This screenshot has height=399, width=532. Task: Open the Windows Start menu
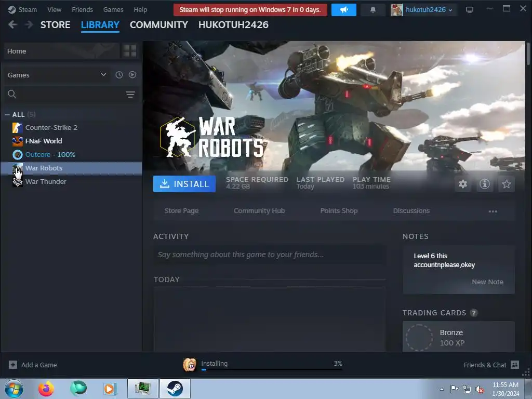tap(14, 389)
